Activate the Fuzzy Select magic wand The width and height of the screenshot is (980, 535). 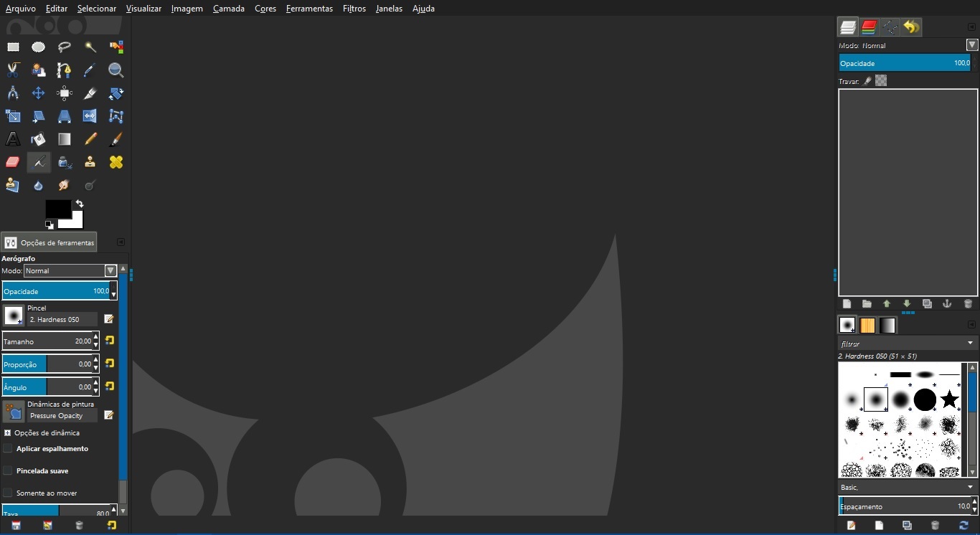click(90, 47)
